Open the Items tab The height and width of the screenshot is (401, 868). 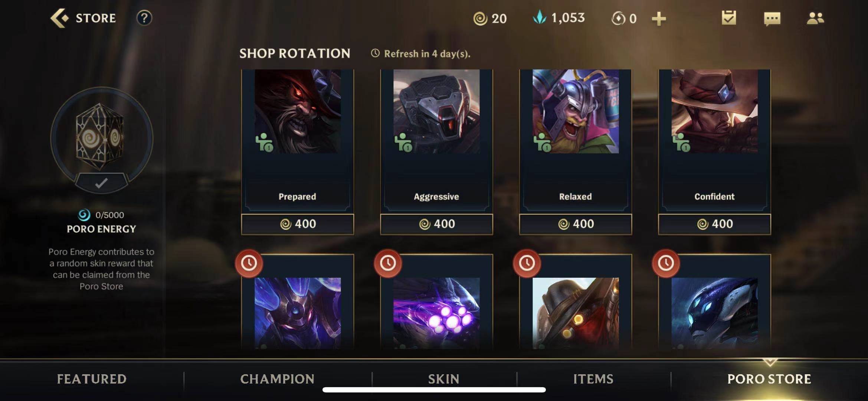pyautogui.click(x=593, y=379)
